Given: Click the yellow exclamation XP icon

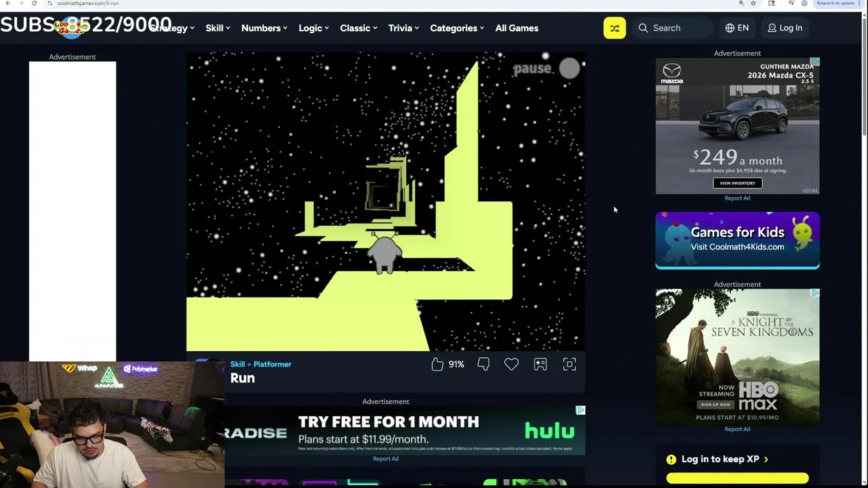Looking at the screenshot, I should 671,459.
